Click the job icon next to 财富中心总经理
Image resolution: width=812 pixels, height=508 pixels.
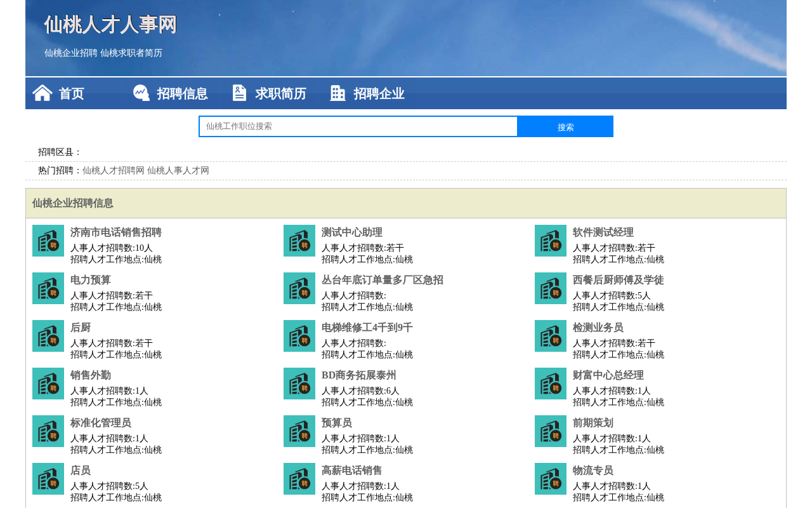pos(551,384)
